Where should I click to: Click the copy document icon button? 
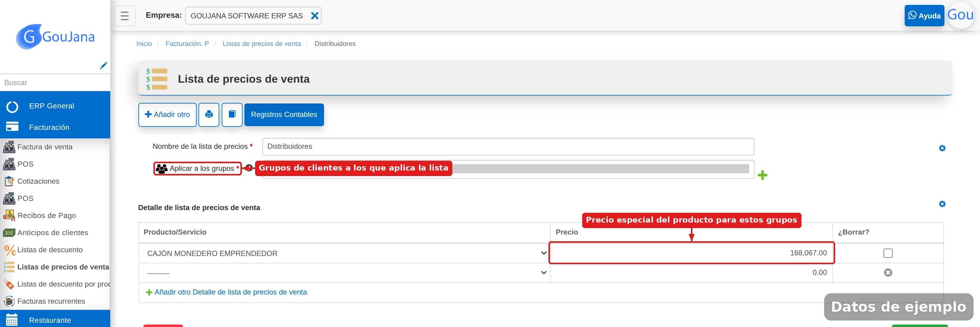(232, 115)
